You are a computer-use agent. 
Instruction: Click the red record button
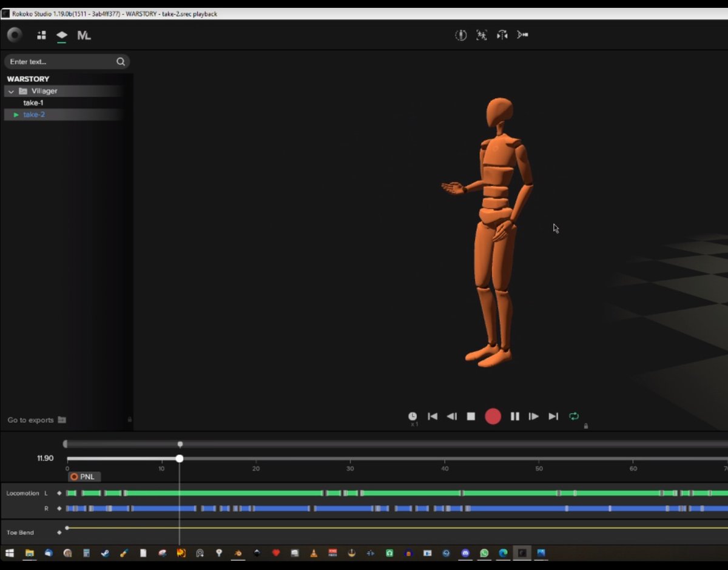493,417
